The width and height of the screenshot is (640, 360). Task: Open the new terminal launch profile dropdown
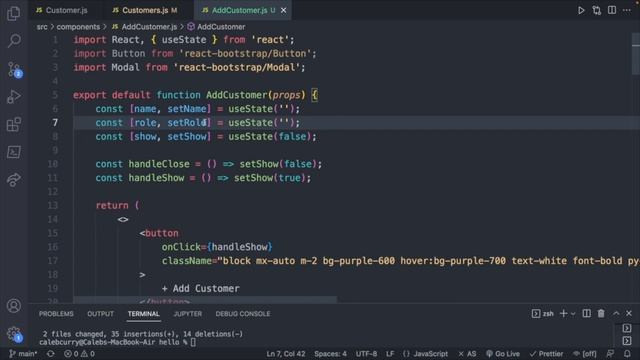pos(573,314)
